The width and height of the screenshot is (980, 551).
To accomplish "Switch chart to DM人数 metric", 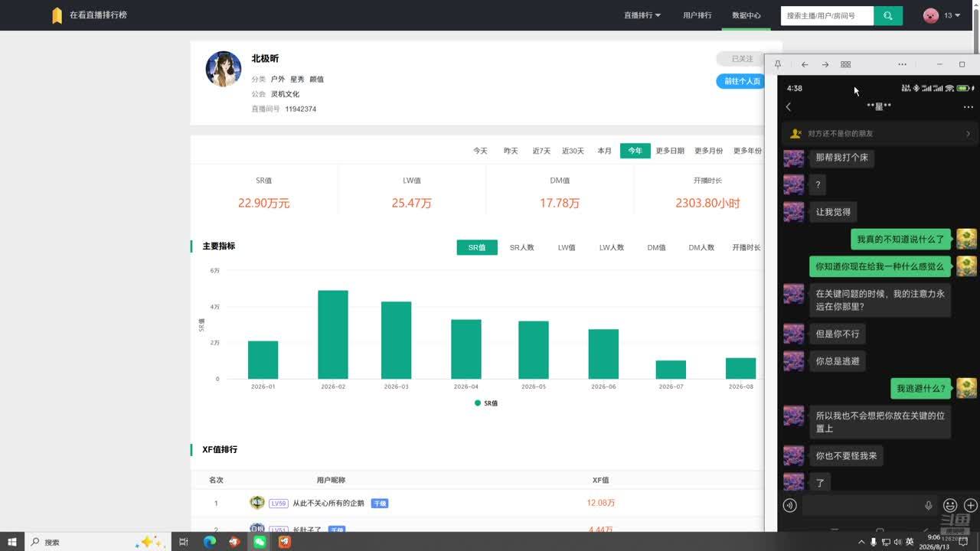I will (701, 247).
